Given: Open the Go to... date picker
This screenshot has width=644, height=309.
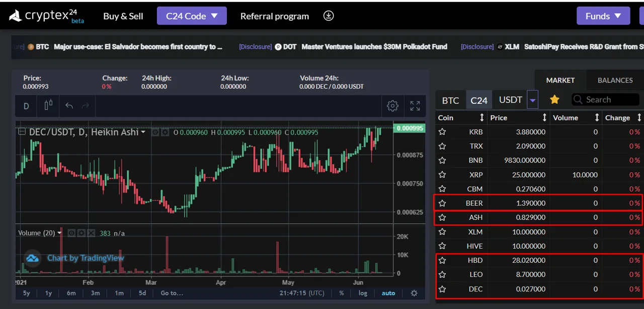Looking at the screenshot, I should (172, 293).
